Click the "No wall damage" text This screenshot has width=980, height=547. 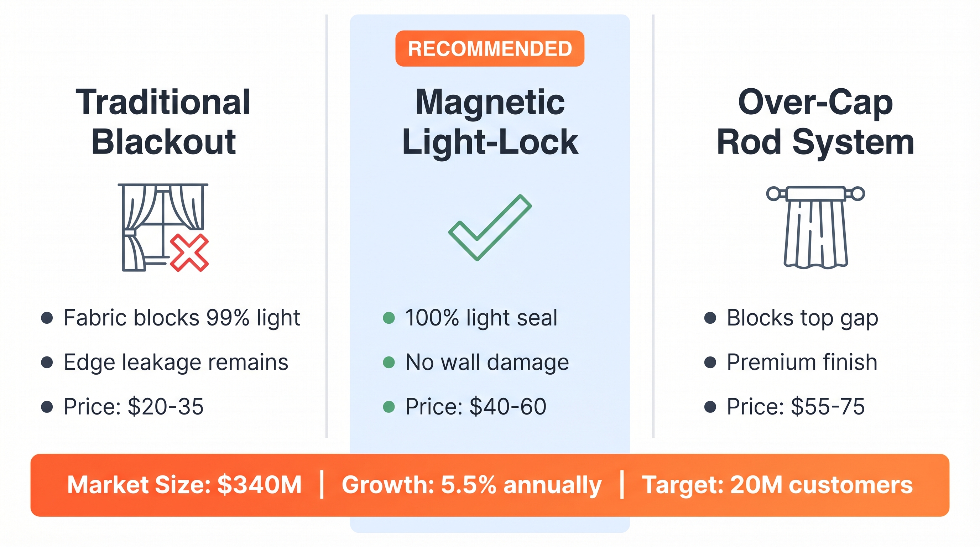[486, 362]
